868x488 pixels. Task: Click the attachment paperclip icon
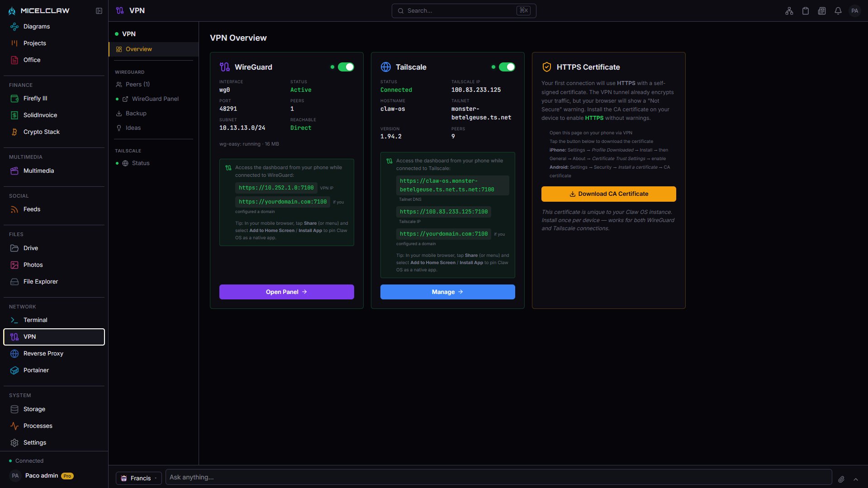(x=841, y=479)
